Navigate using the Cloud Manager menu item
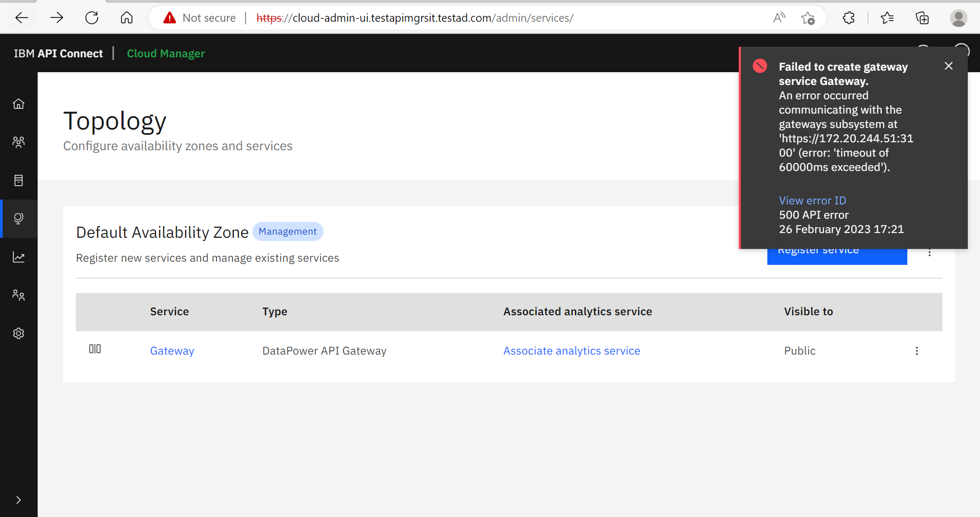This screenshot has width=980, height=517. pos(165,53)
